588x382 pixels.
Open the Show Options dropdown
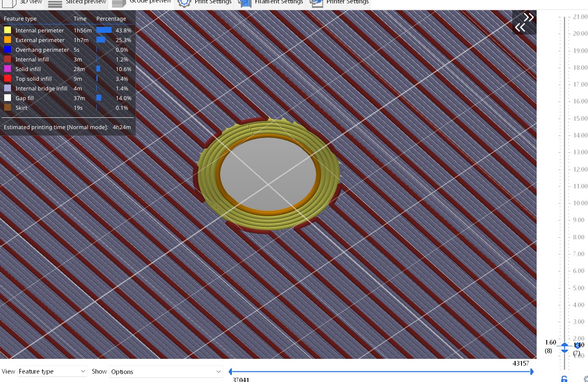pos(166,371)
